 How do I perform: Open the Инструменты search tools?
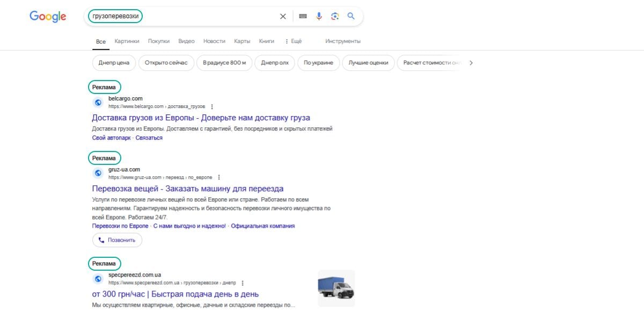coord(343,41)
